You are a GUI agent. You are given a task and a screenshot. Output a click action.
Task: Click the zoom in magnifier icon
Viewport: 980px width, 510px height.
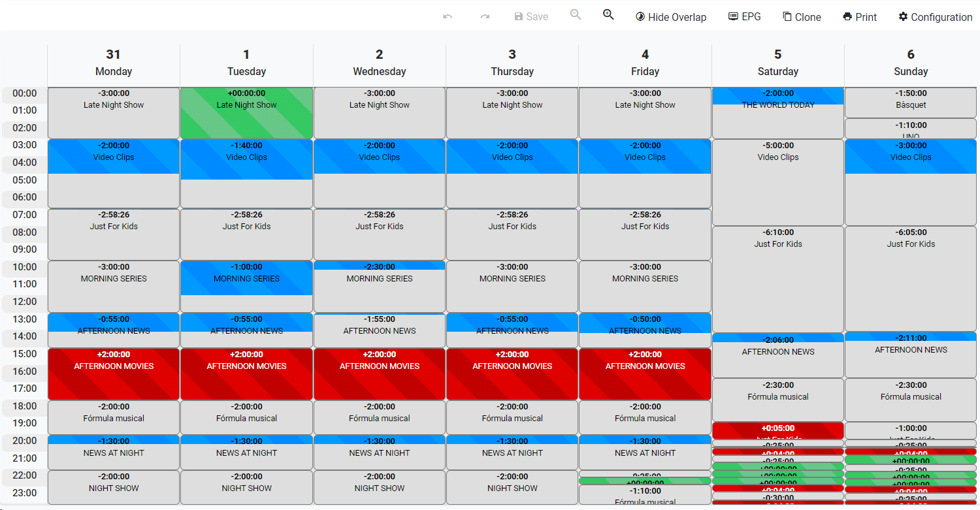click(608, 15)
